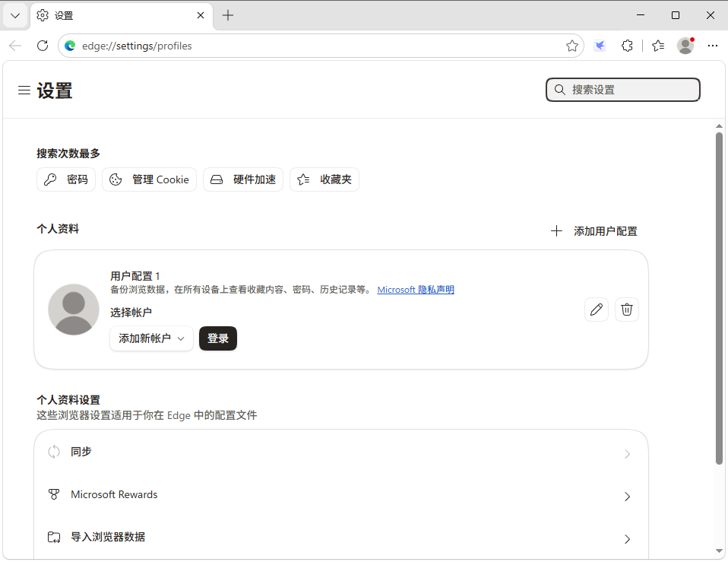Open the Microsoft Rewards row
Screen dimensions: 728x562
click(x=341, y=494)
